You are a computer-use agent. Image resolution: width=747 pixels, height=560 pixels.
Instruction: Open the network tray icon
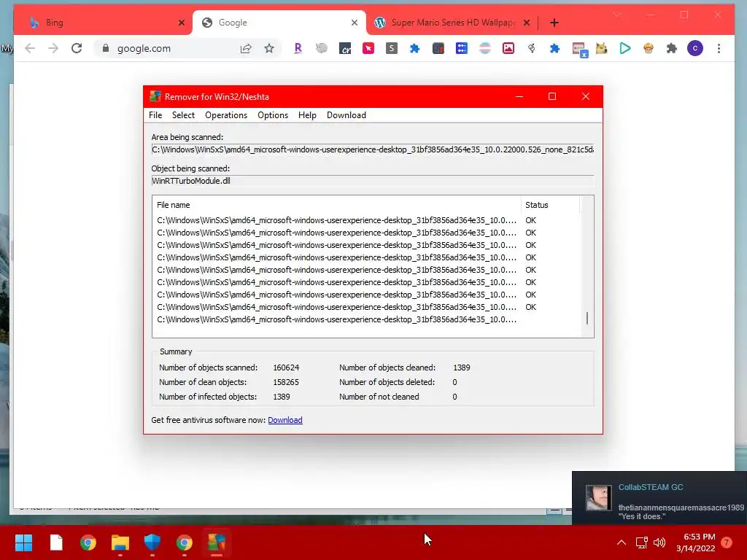point(642,542)
